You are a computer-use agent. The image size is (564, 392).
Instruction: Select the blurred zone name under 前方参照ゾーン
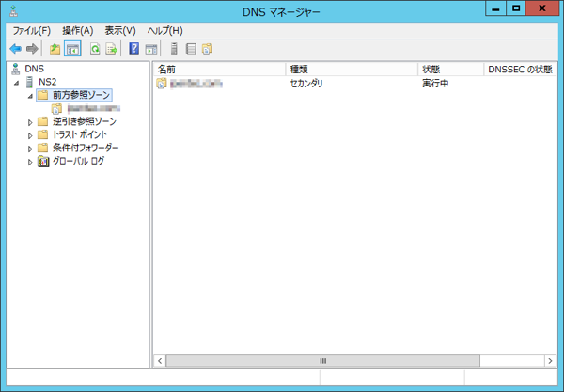coord(93,108)
